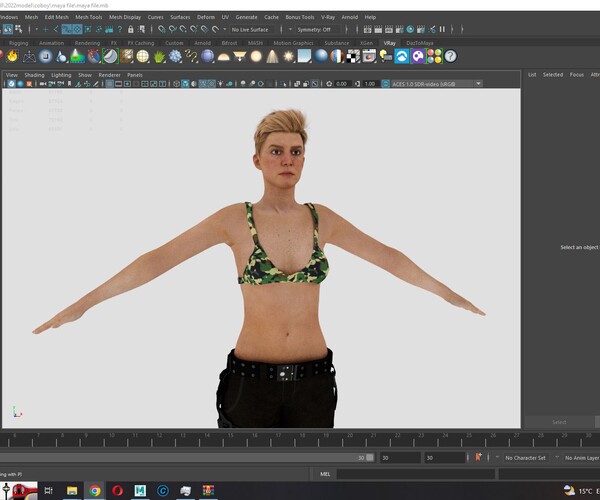The height and width of the screenshot is (500, 600).
Task: Open the V-Ray frame buffer window icon
Action: (369, 56)
